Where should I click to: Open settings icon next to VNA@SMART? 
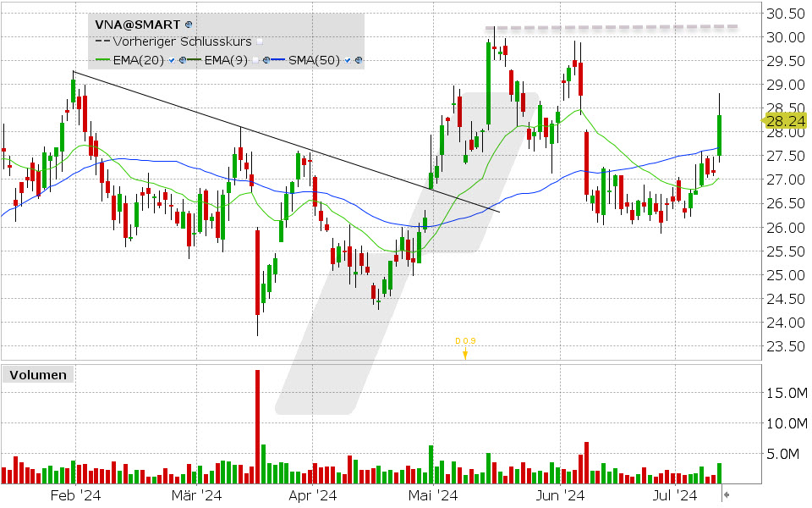189,25
